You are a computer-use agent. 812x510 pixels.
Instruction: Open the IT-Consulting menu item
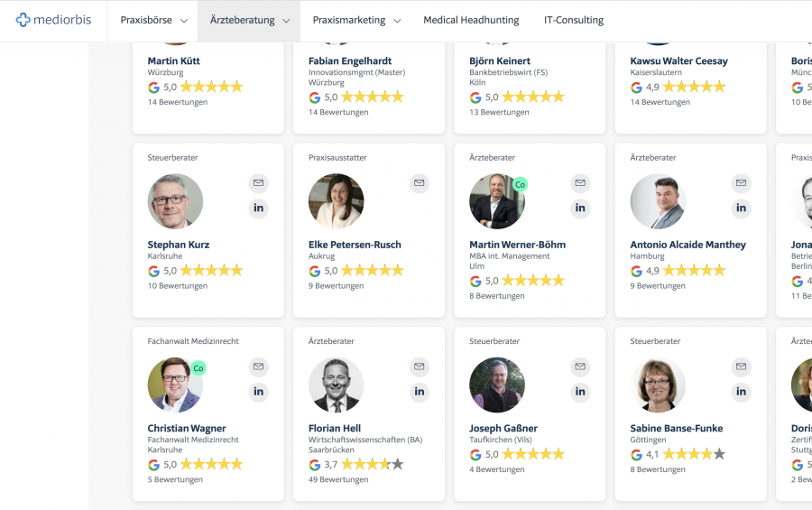tap(574, 20)
